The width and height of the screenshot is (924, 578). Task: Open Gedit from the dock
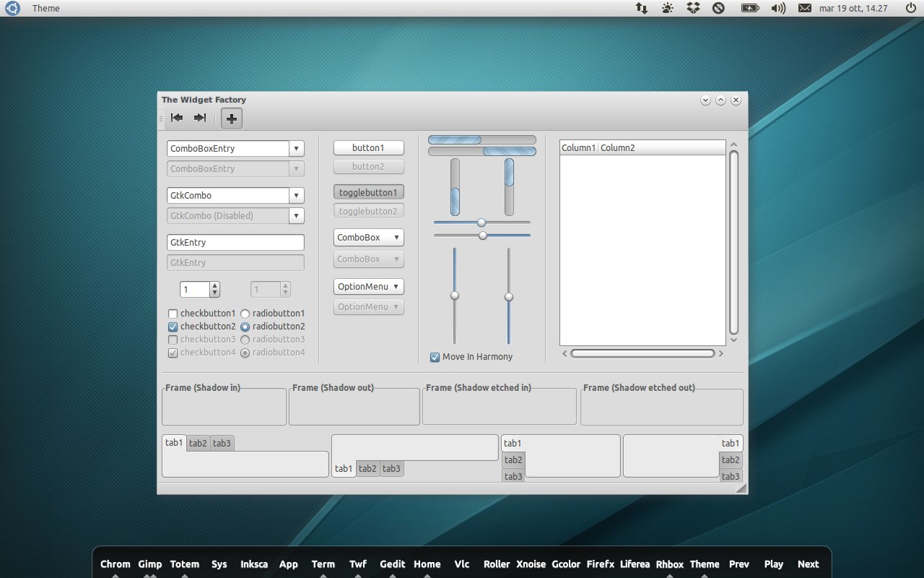tap(393, 564)
